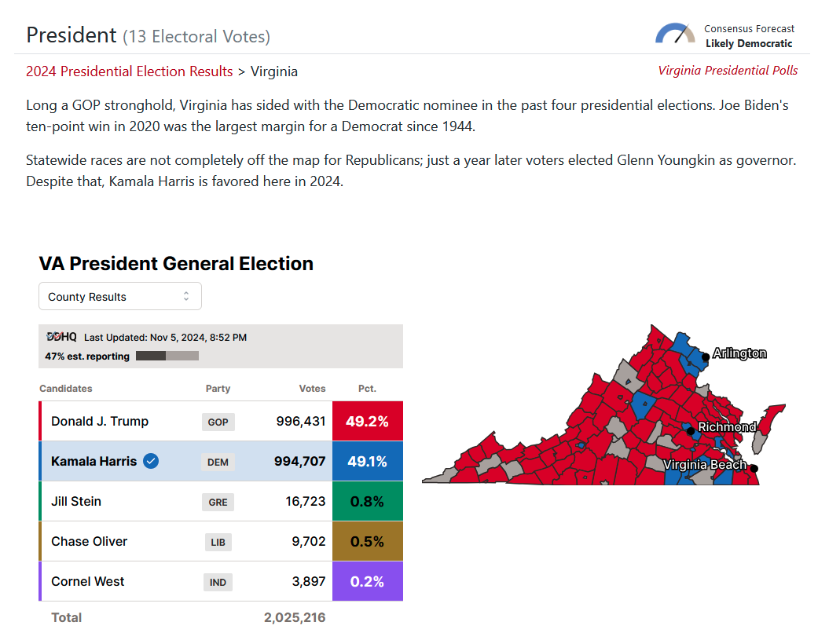Click the Consensus Forecast gauge icon
Screen dimensions: 840x629
[x=674, y=33]
